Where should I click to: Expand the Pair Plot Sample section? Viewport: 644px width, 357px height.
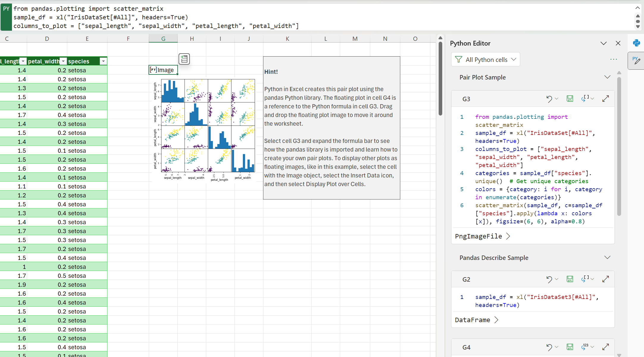coord(607,77)
